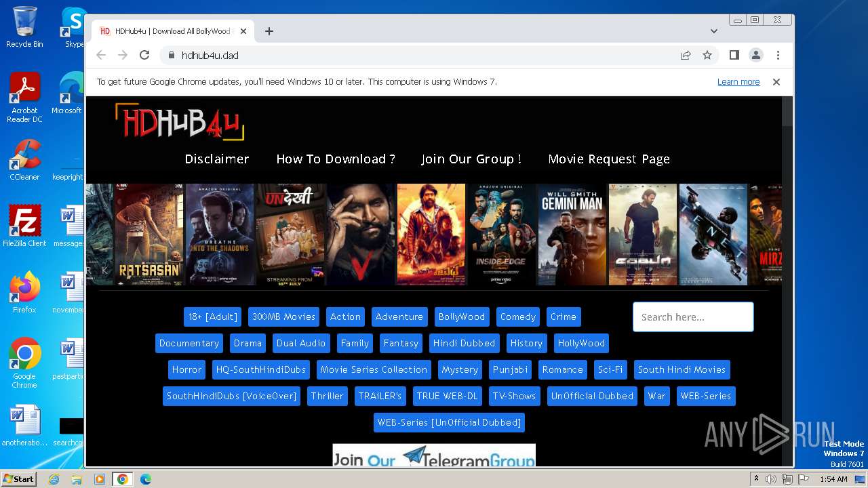Screen dimensions: 868x488
Task: Click the page vertical scrollbar thumb
Action: point(787,111)
